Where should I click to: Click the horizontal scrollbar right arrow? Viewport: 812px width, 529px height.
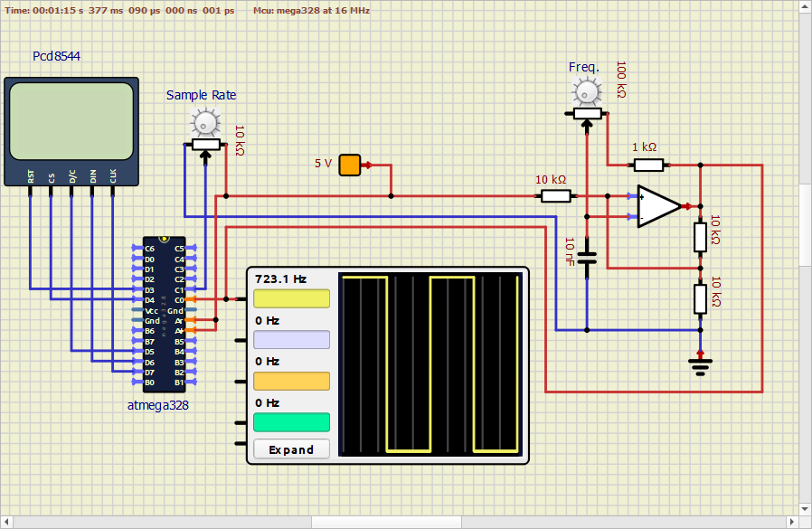point(792,522)
